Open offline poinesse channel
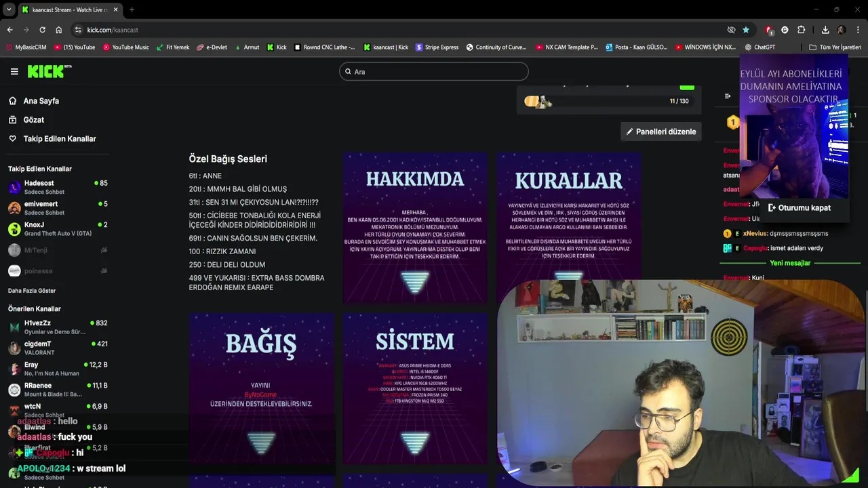The height and width of the screenshot is (488, 868). (58, 271)
